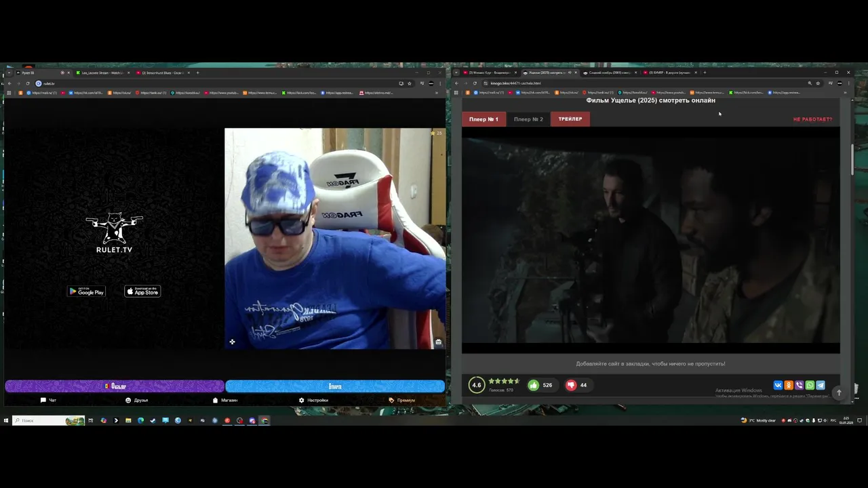
Task: Open the tab search dropdown in left browser
Action: pyautogui.click(x=9, y=73)
